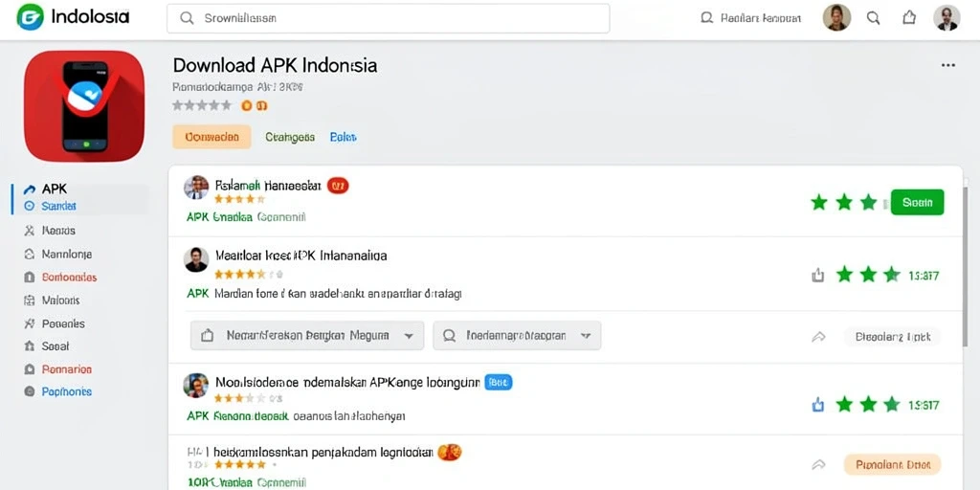Click the red app icon thumbnail

pos(84,106)
